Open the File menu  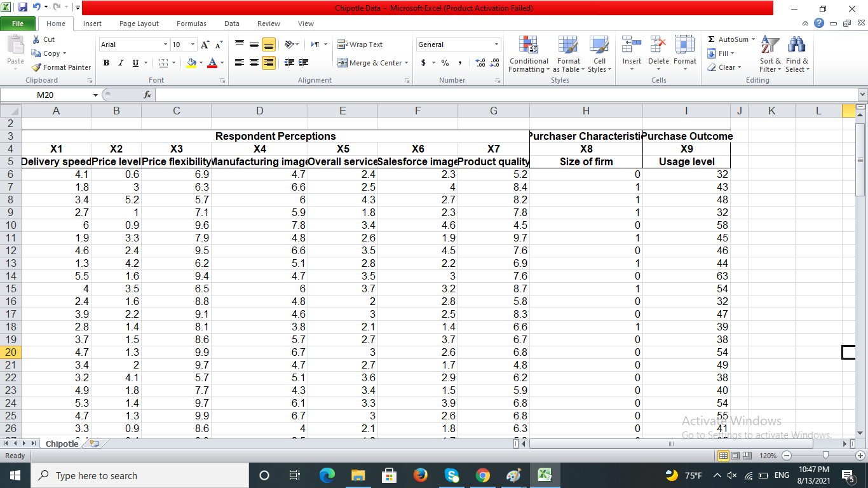tap(18, 23)
